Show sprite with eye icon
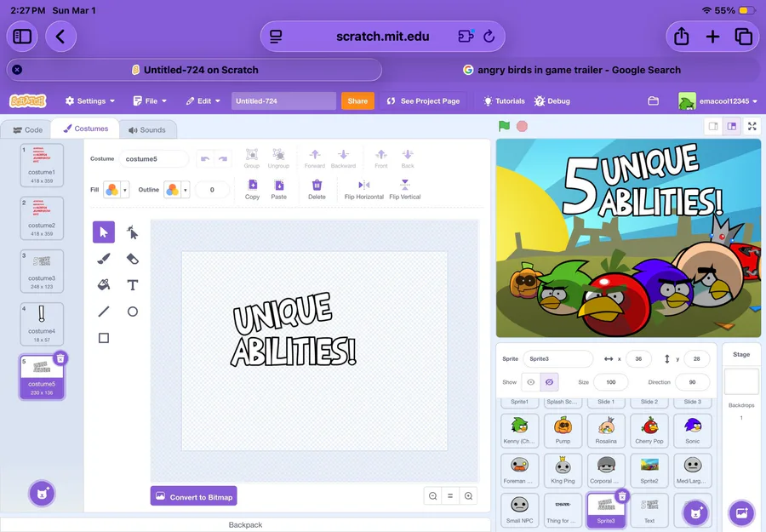Image resolution: width=766 pixels, height=532 pixels. [531, 382]
